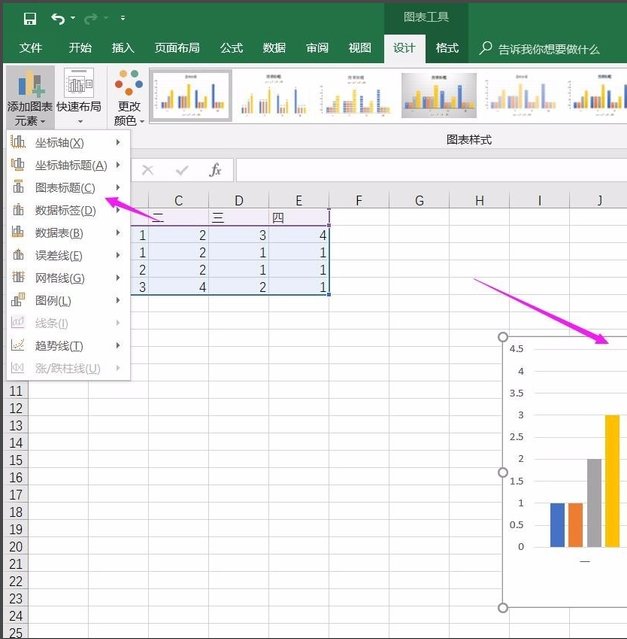
Task: Click the gray bar in the chart
Action: pos(594,503)
